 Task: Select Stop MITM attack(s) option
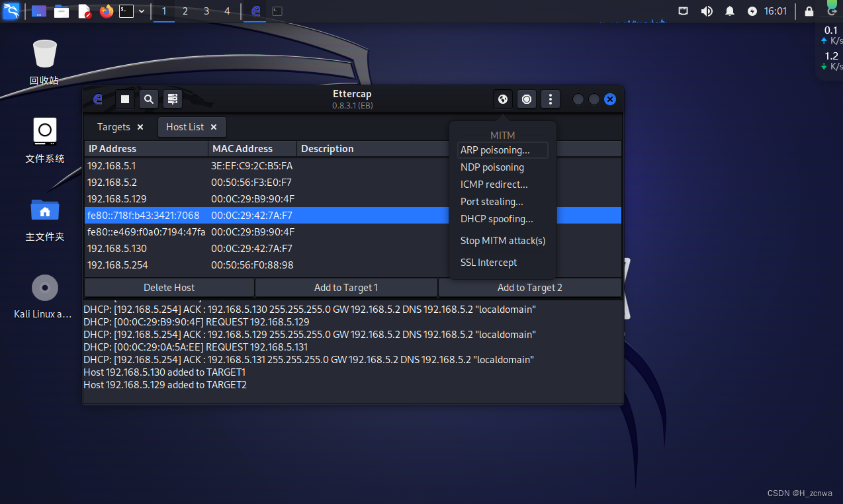(502, 241)
